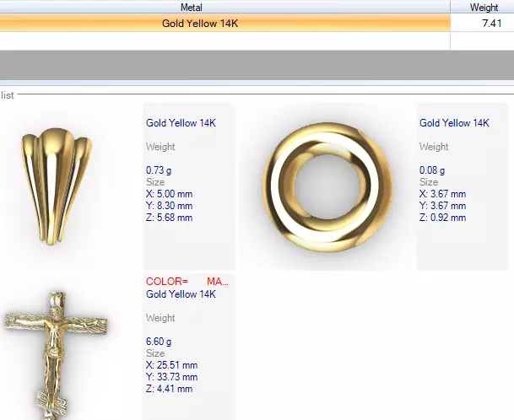The width and height of the screenshot is (514, 420).
Task: Click the bail weight 0.73 g
Action: 159,170
